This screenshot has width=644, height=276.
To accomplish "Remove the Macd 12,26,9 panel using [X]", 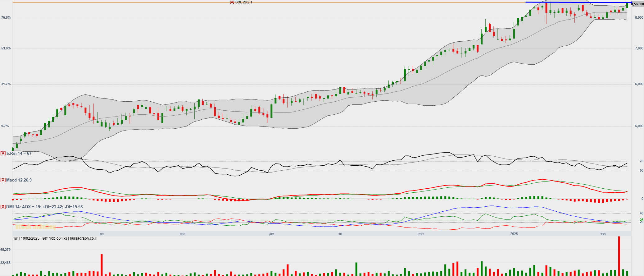I will (x=3, y=180).
